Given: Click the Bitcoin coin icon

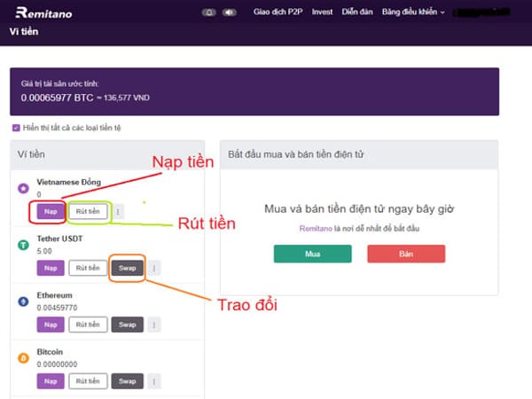Looking at the screenshot, I should [x=23, y=358].
